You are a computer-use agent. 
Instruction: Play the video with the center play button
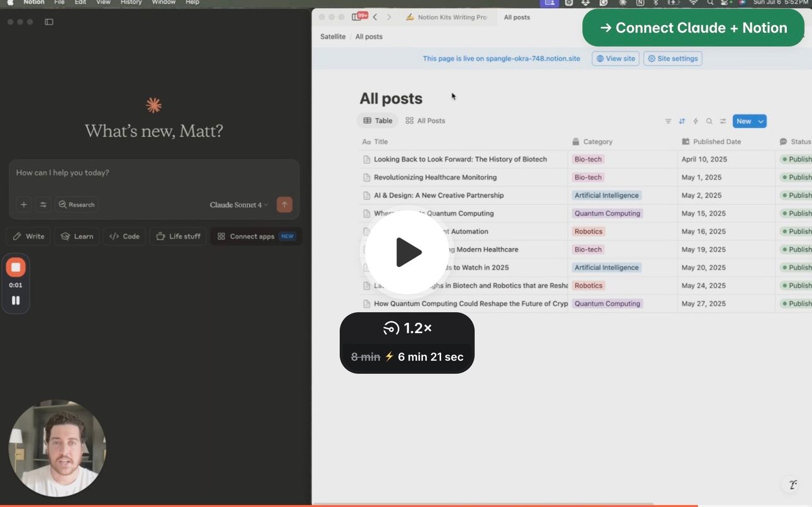tap(407, 253)
